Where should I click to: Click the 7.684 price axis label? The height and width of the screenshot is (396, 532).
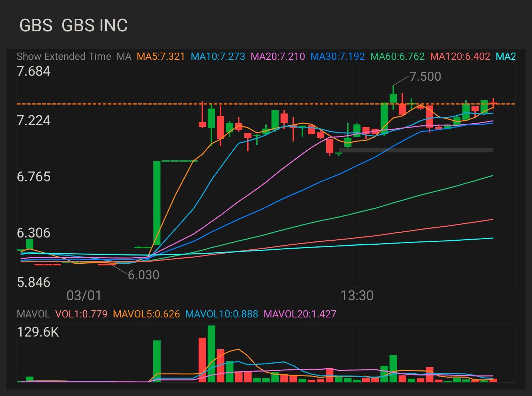tap(34, 71)
